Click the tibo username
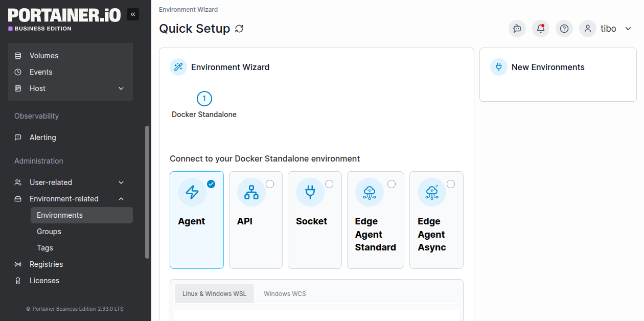The image size is (644, 321). click(x=608, y=29)
